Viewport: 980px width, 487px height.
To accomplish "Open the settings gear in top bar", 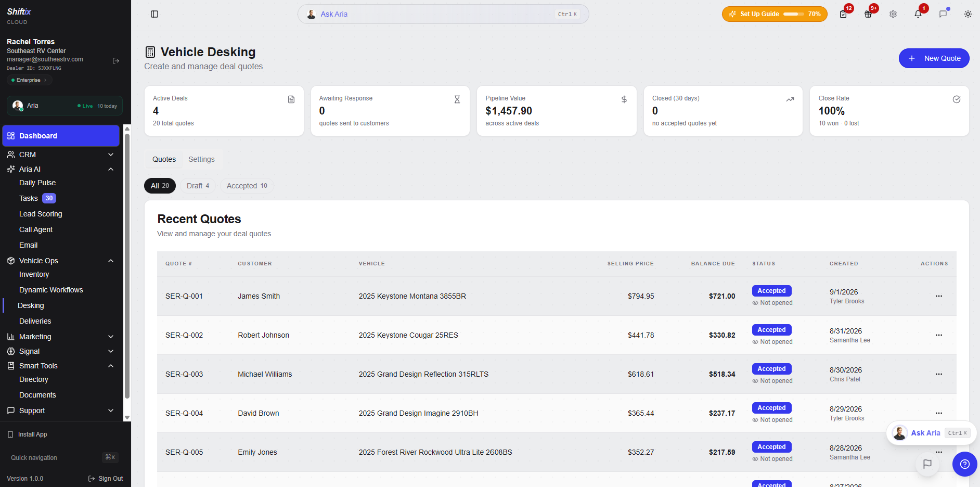I will (x=893, y=14).
